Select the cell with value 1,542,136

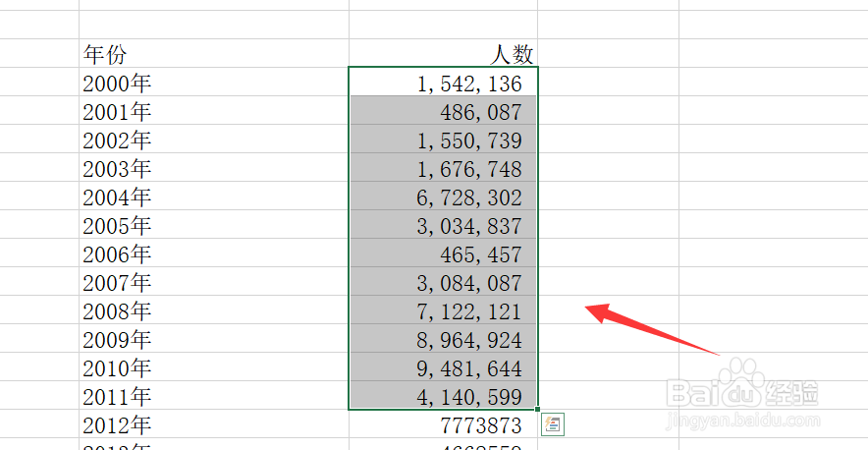pyautogui.click(x=443, y=82)
